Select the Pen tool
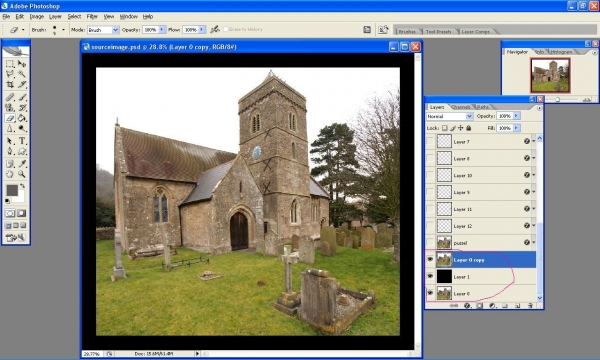The image size is (600, 360). (10, 151)
